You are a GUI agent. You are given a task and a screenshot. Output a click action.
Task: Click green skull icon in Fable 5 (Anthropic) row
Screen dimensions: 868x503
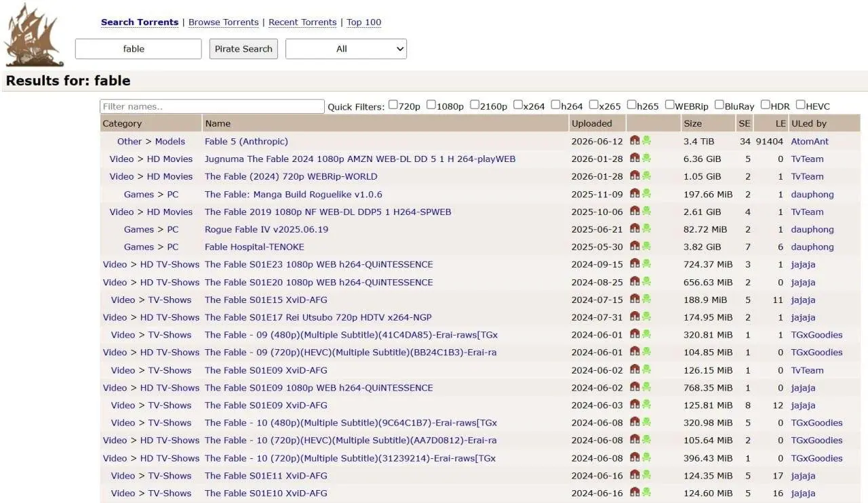click(x=646, y=140)
